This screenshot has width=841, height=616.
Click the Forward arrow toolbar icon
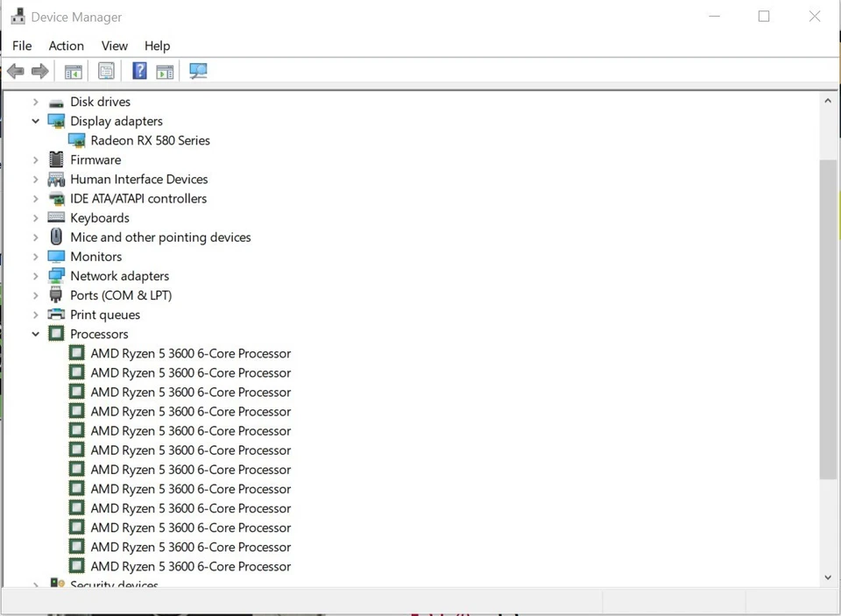click(x=40, y=71)
